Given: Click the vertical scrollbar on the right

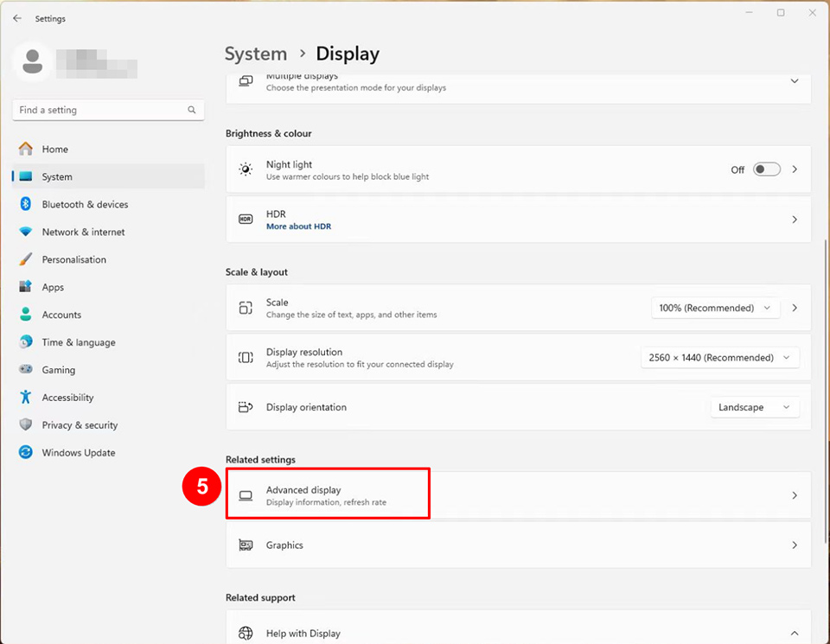Looking at the screenshot, I should click(x=827, y=392).
